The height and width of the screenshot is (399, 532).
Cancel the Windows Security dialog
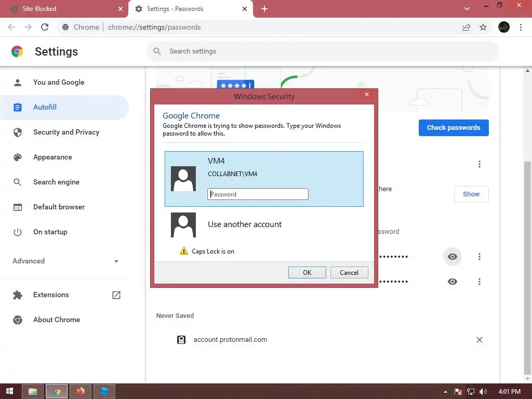point(349,272)
